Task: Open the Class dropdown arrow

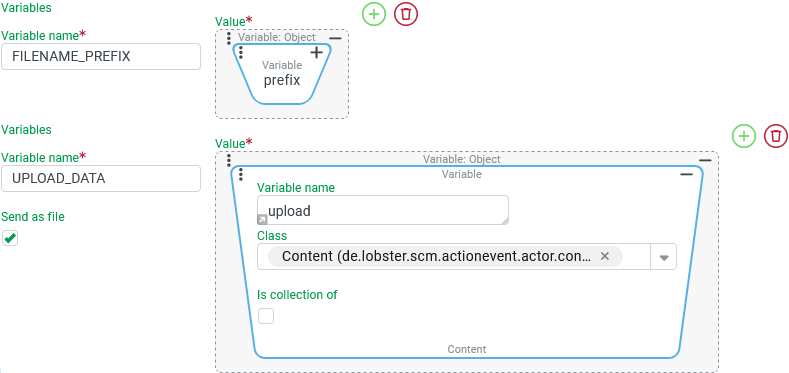Action: [x=664, y=257]
